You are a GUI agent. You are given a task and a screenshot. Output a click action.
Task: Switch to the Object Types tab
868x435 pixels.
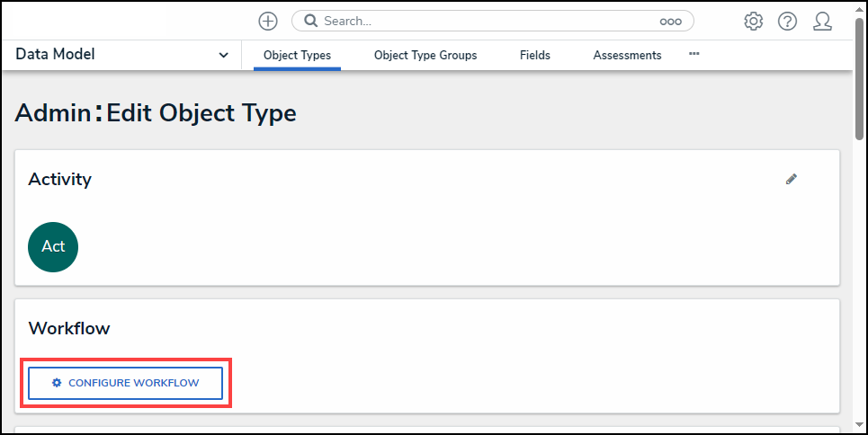point(297,56)
